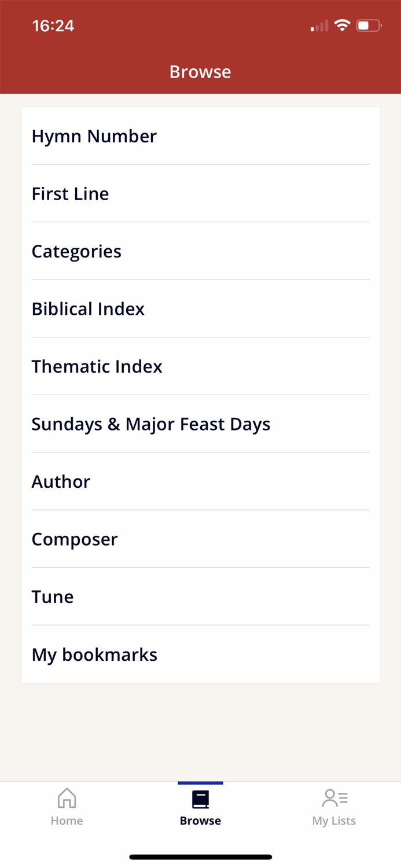401x868 pixels.
Task: Open the Hymn Number browse option
Action: 94,136
